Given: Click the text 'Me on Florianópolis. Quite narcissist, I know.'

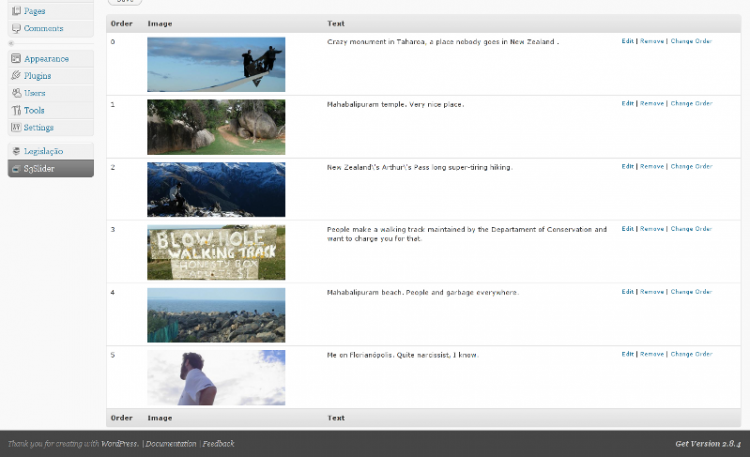Looking at the screenshot, I should coord(403,355).
